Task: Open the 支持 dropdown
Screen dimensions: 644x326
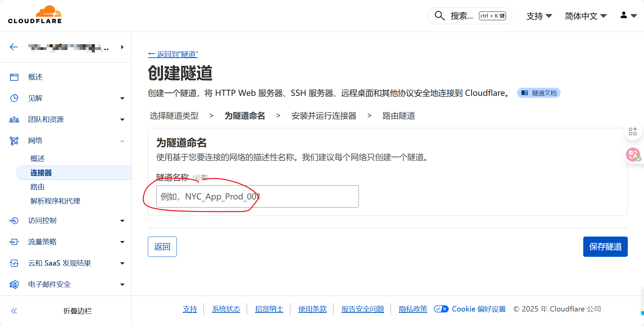Action: 539,16
